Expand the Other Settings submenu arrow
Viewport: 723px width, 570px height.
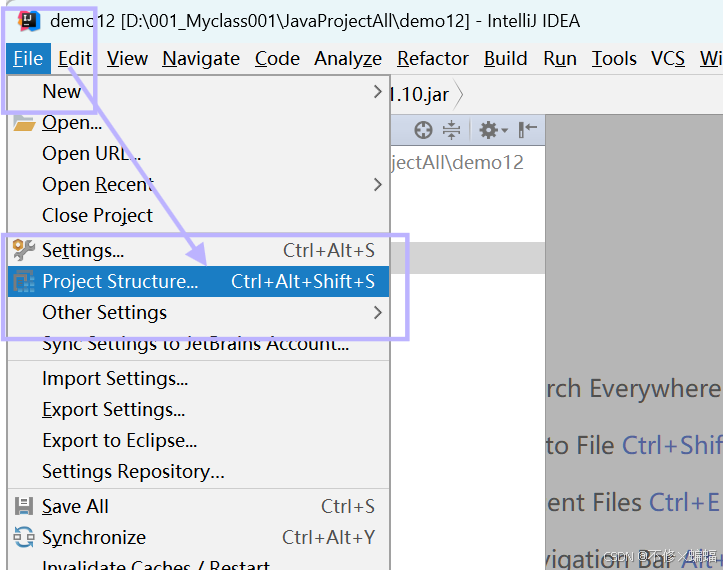(378, 313)
